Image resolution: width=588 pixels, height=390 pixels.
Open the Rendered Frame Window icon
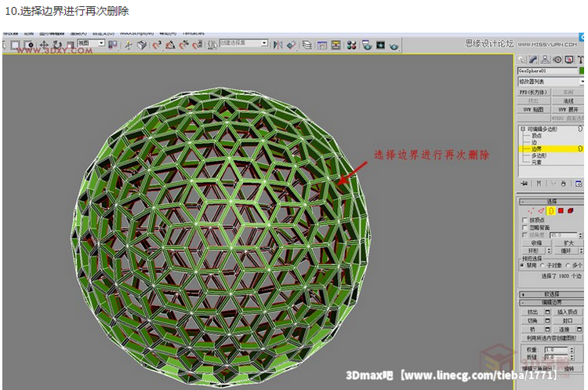380,46
